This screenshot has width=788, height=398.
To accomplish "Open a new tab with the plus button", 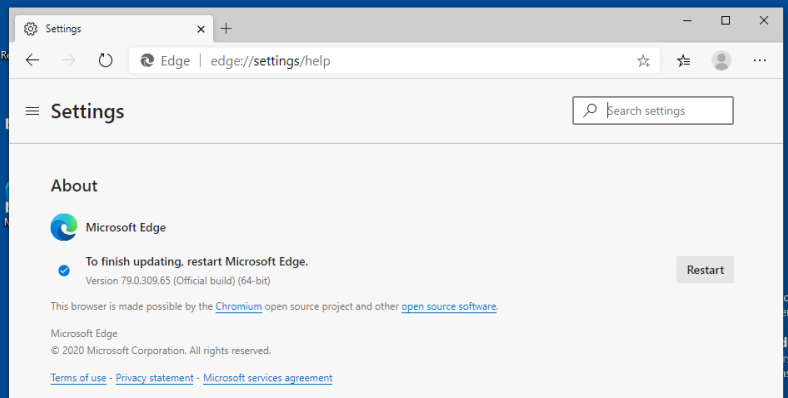I will [226, 29].
